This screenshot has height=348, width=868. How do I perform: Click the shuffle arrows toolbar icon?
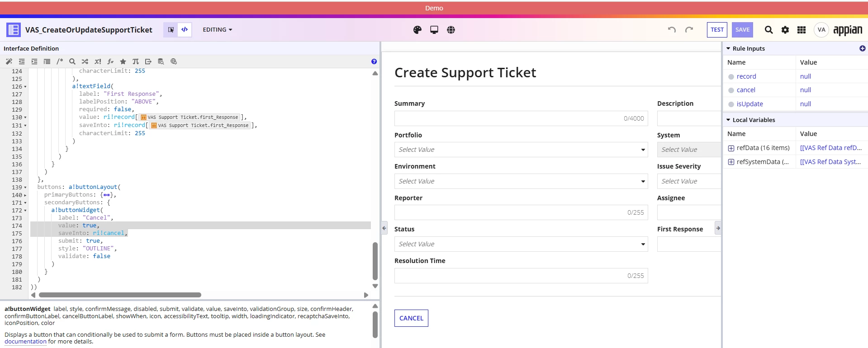tap(85, 61)
